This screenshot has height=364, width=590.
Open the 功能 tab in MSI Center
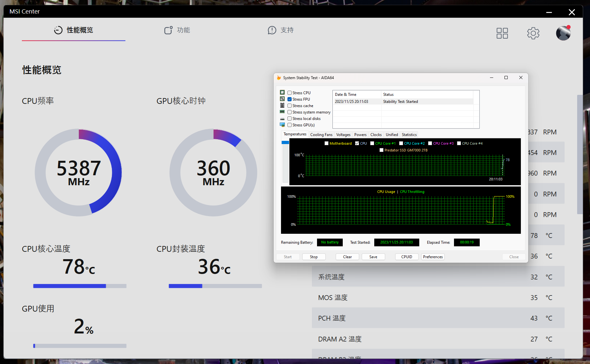pyautogui.click(x=177, y=30)
